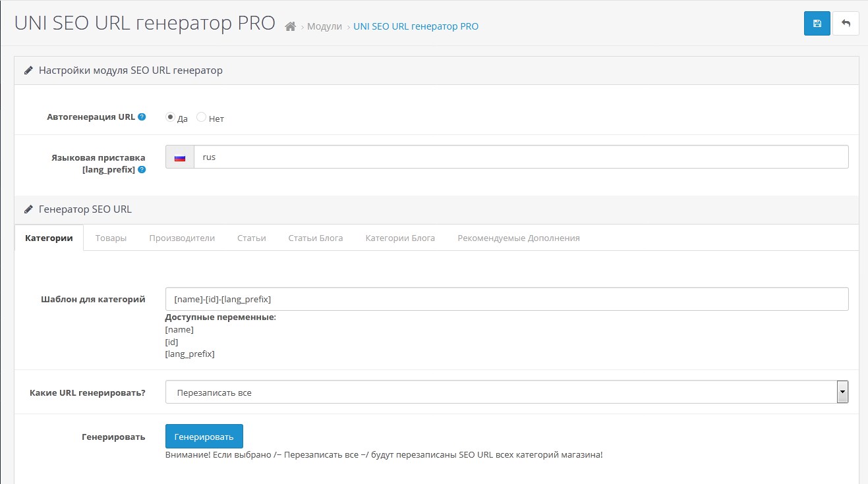Viewport: 868px width, 484px height.
Task: Select the Нет radio button
Action: pos(202,117)
